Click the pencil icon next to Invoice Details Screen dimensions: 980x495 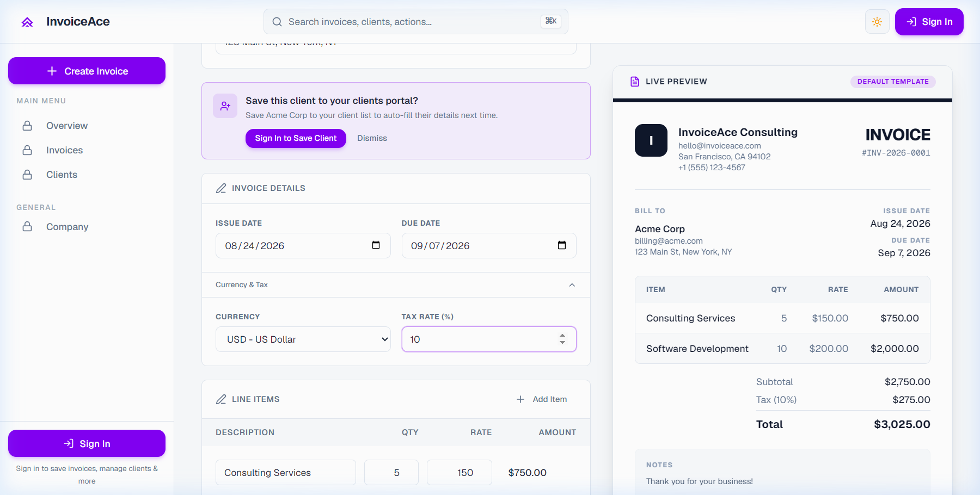click(x=221, y=188)
